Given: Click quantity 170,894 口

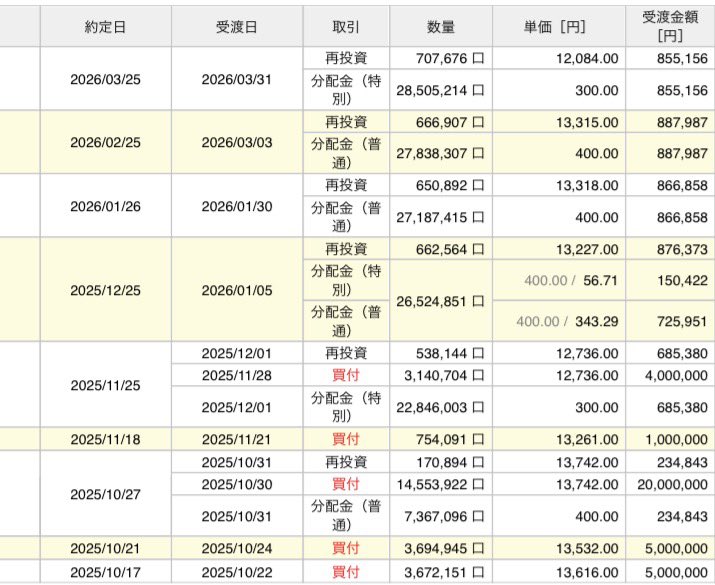Looking at the screenshot, I should (450, 462).
